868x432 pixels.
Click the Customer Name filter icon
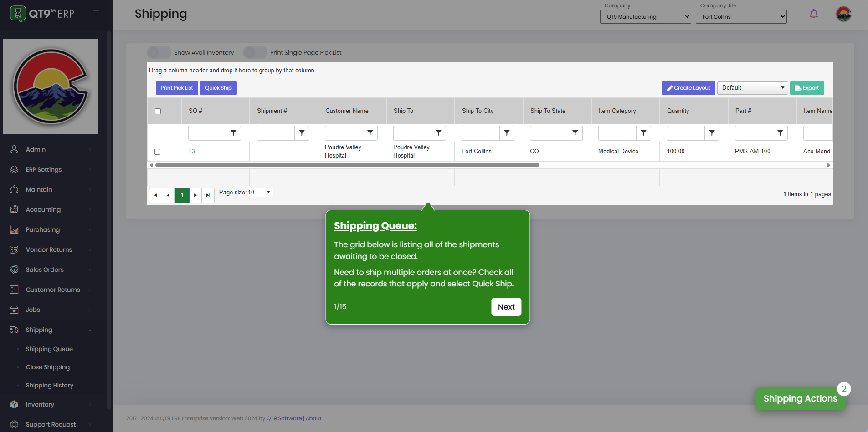(x=370, y=133)
